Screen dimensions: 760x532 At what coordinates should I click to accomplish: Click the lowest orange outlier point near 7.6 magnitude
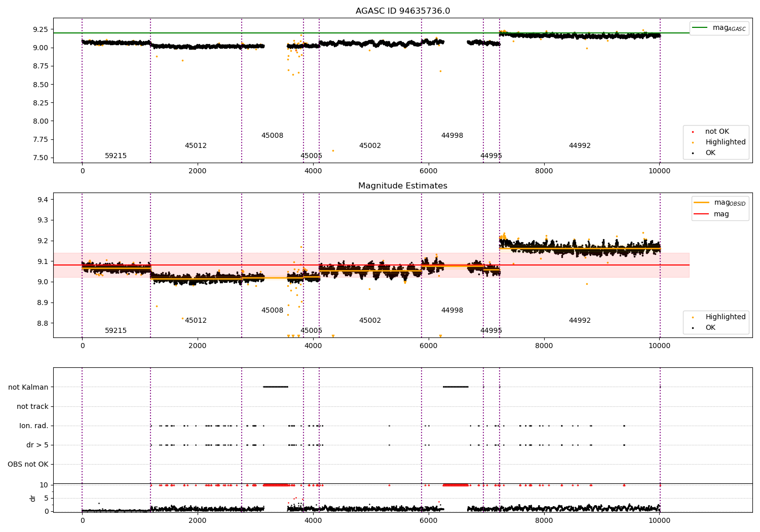(x=333, y=150)
